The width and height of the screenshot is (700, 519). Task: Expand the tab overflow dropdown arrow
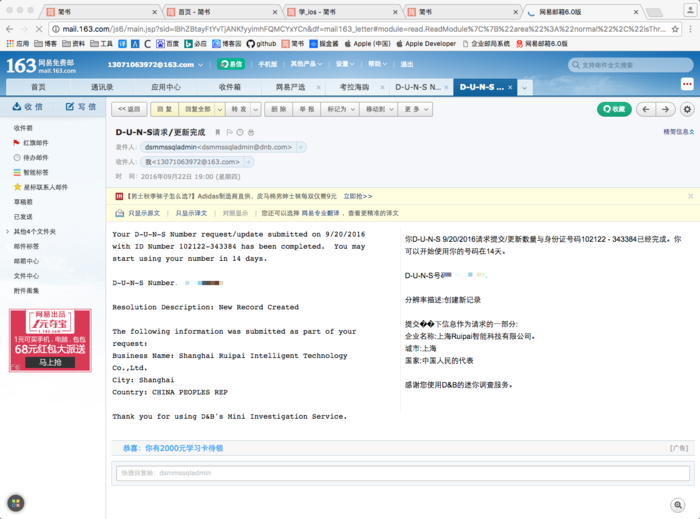click(524, 88)
